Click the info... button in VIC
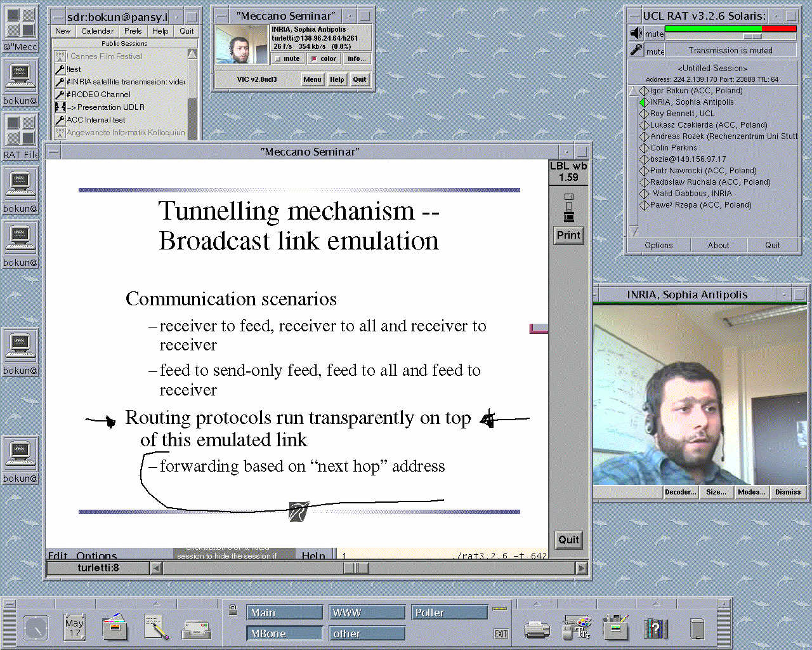This screenshot has height=650, width=812. point(357,58)
